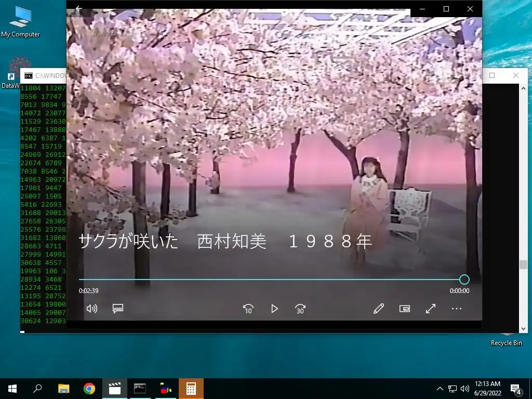Switch to Movies & TV taskbar button

[115, 389]
